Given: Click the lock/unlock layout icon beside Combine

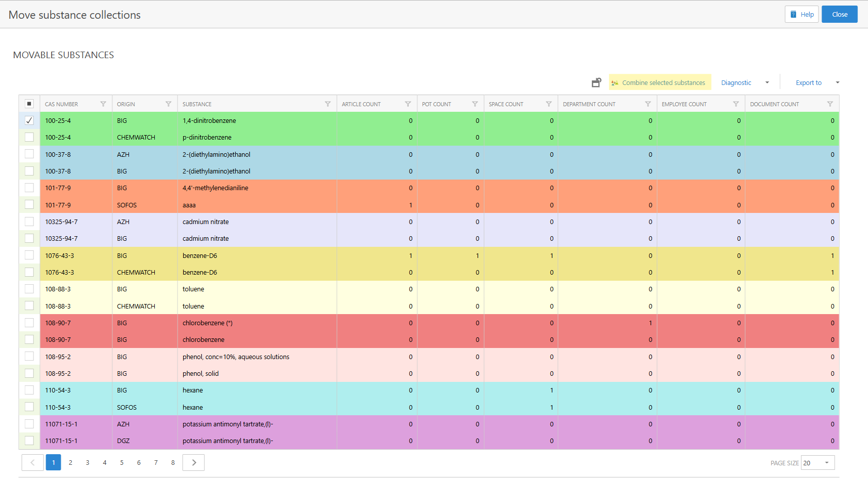Looking at the screenshot, I should click(596, 82).
